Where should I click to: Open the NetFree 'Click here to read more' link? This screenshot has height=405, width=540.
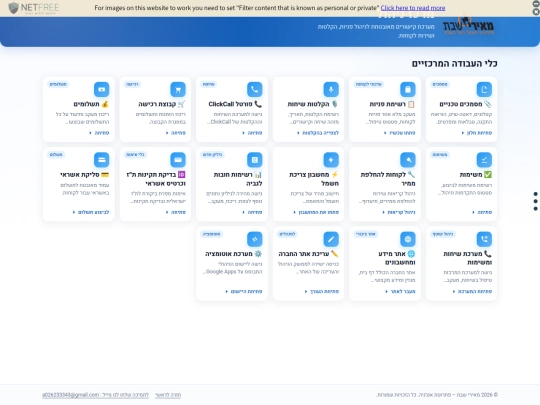tap(413, 8)
